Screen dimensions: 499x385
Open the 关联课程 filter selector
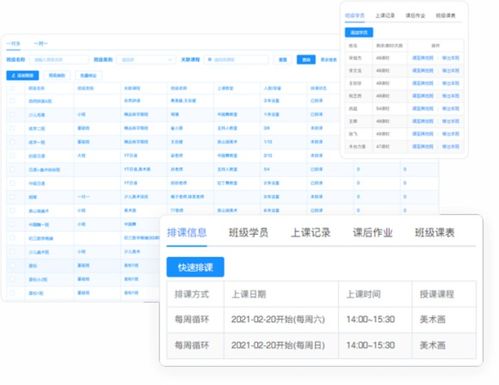[236, 60]
